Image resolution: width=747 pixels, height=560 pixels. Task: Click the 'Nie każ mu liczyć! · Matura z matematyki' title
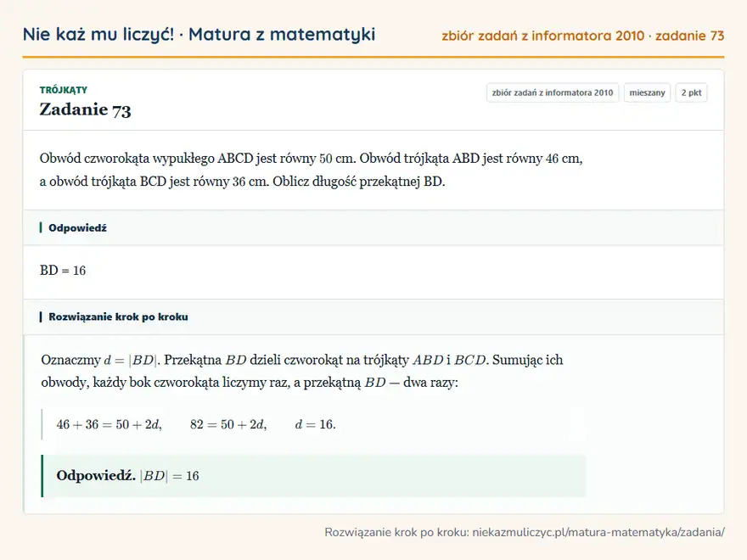199,34
